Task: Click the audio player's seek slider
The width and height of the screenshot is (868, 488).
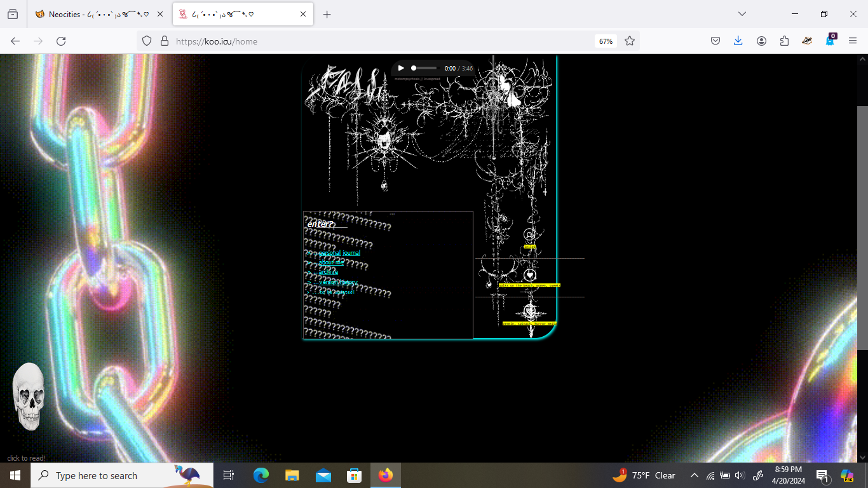Action: pos(424,68)
